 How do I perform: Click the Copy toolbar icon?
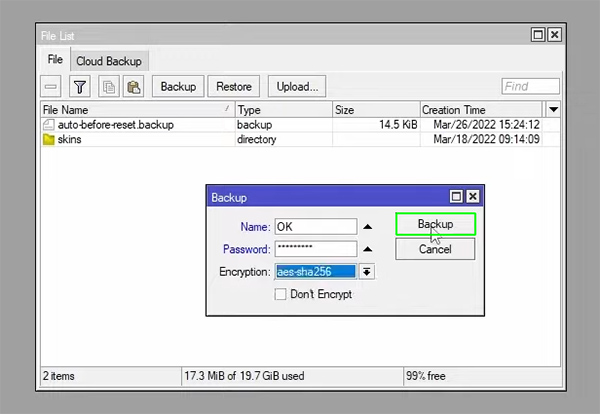pyautogui.click(x=108, y=87)
